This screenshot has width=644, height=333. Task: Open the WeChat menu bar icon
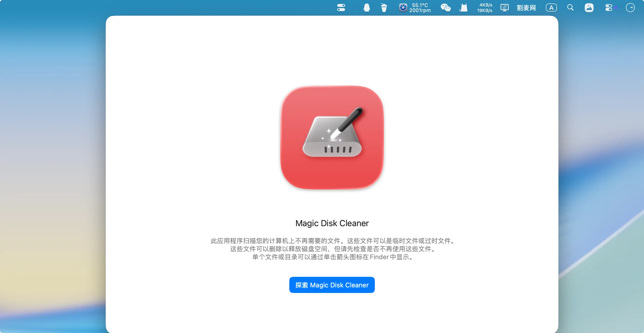[446, 8]
